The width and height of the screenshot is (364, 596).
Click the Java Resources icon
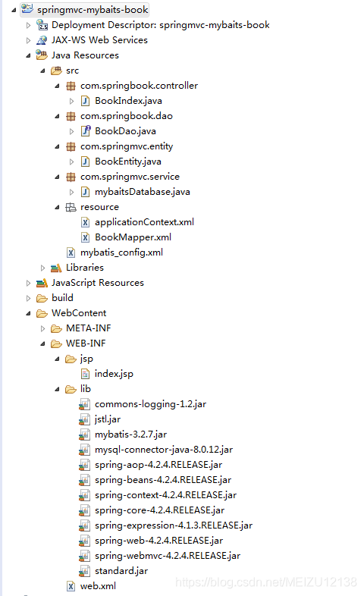click(x=42, y=55)
